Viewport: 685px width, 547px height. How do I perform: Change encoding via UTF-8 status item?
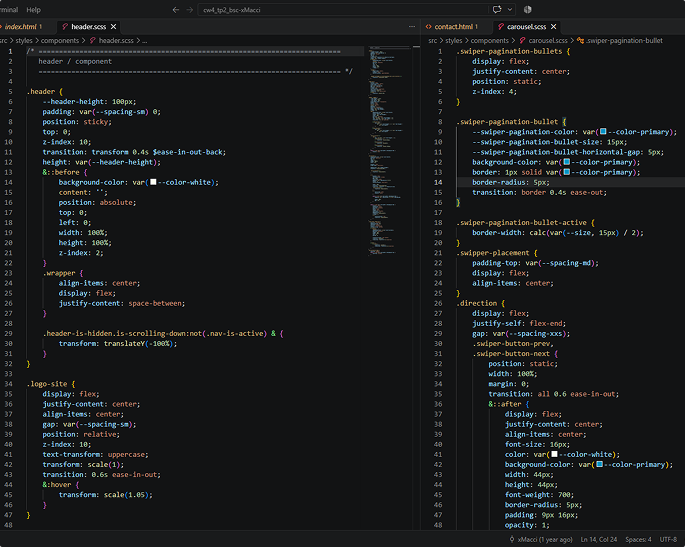pyautogui.click(x=668, y=540)
